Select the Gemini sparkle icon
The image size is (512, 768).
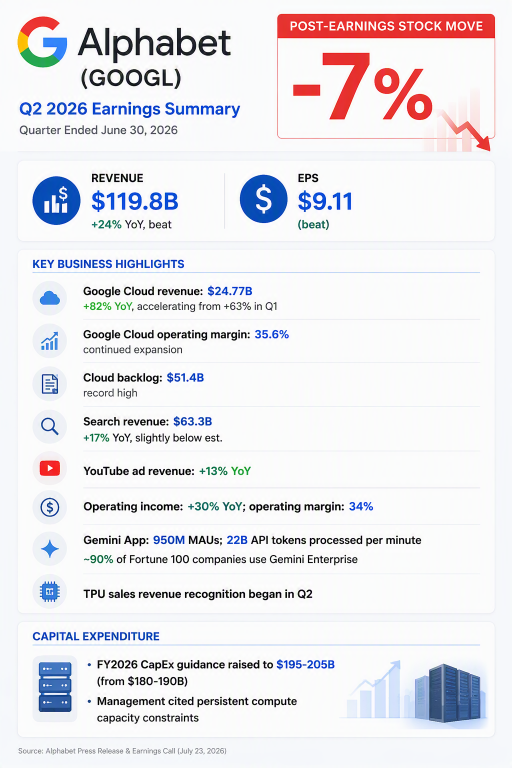49,549
